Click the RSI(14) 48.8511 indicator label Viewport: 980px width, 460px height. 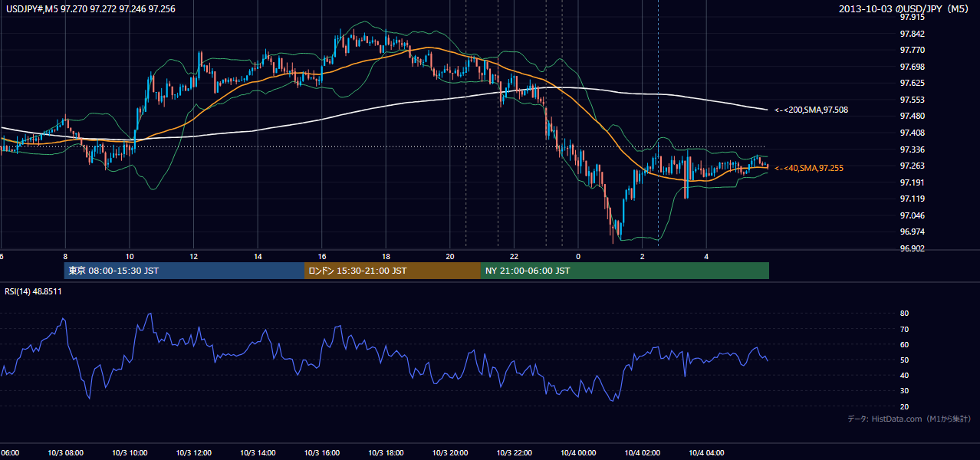tap(34, 291)
